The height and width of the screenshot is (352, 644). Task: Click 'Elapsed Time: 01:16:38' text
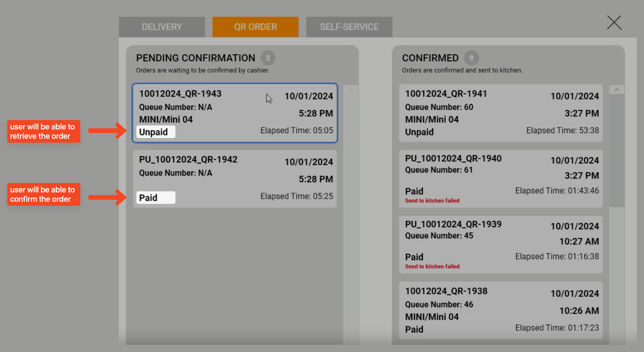click(x=557, y=256)
